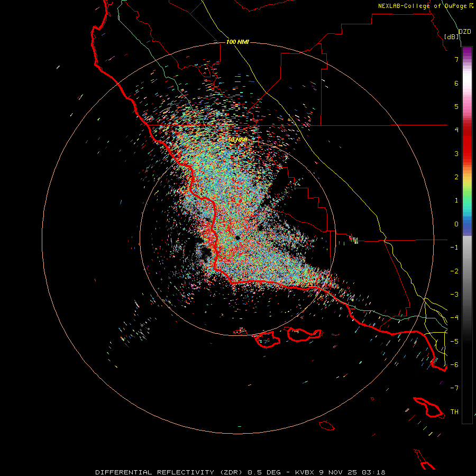Pick the purple top segment of color bar
Screen dimensions: 476x476
pyautogui.click(x=467, y=52)
